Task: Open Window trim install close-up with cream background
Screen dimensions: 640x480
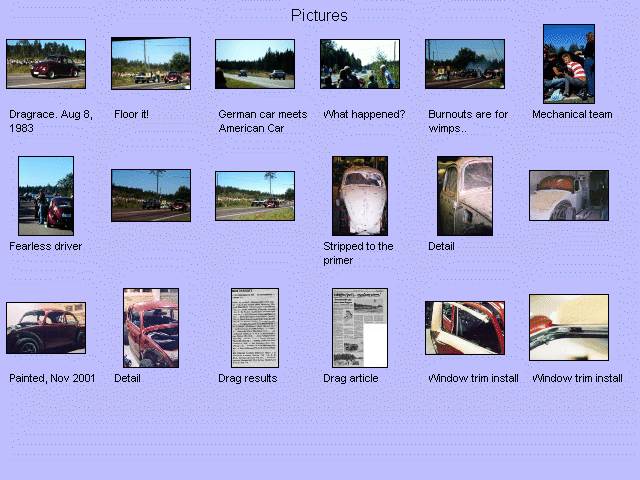Action: pyautogui.click(x=568, y=327)
